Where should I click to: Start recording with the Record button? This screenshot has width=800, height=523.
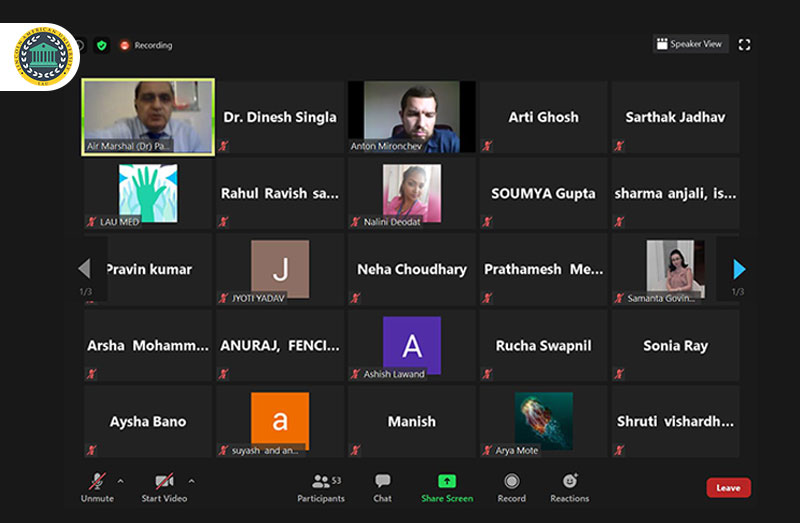click(512, 488)
